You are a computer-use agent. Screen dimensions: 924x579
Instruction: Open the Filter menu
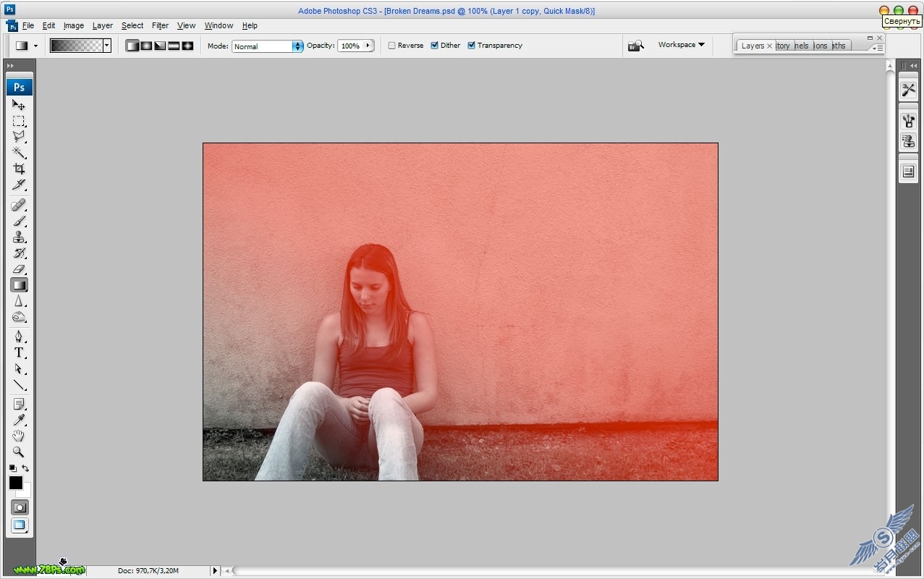pyautogui.click(x=160, y=25)
